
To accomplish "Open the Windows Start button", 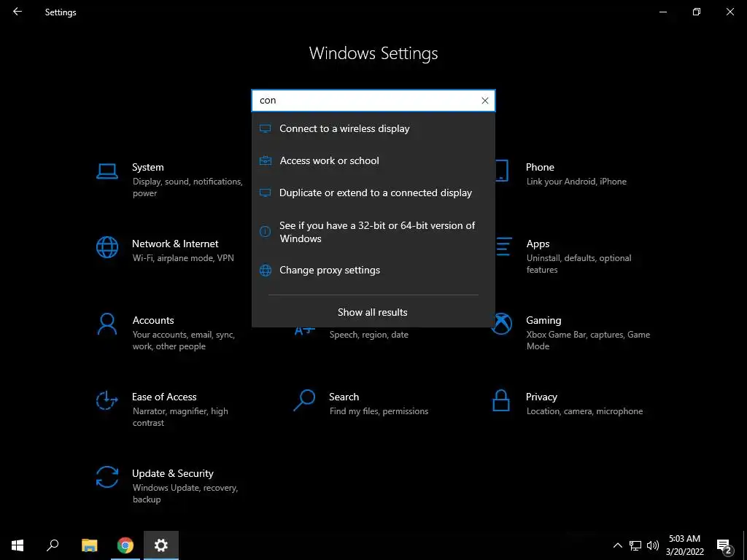I will pos(18,545).
